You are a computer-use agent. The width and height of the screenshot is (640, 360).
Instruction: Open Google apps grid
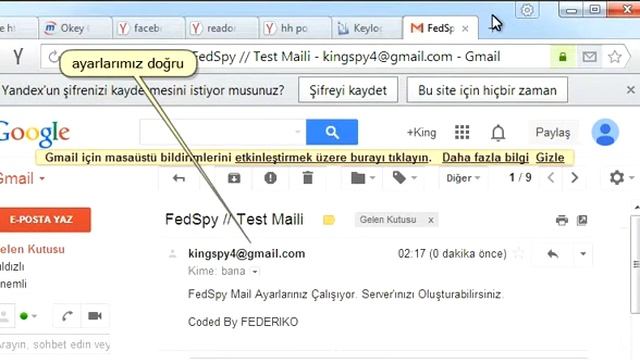coord(462,132)
